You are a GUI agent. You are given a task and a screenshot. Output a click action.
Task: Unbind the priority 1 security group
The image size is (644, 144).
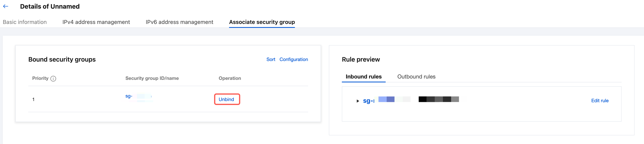(x=226, y=99)
